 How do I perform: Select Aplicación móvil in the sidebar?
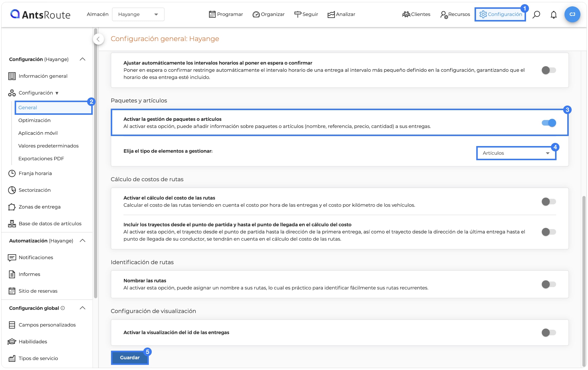(x=38, y=133)
